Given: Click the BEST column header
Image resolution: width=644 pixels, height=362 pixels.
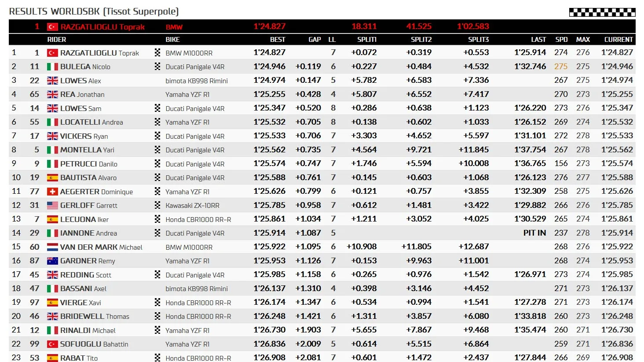Looking at the screenshot, I should click(278, 40).
